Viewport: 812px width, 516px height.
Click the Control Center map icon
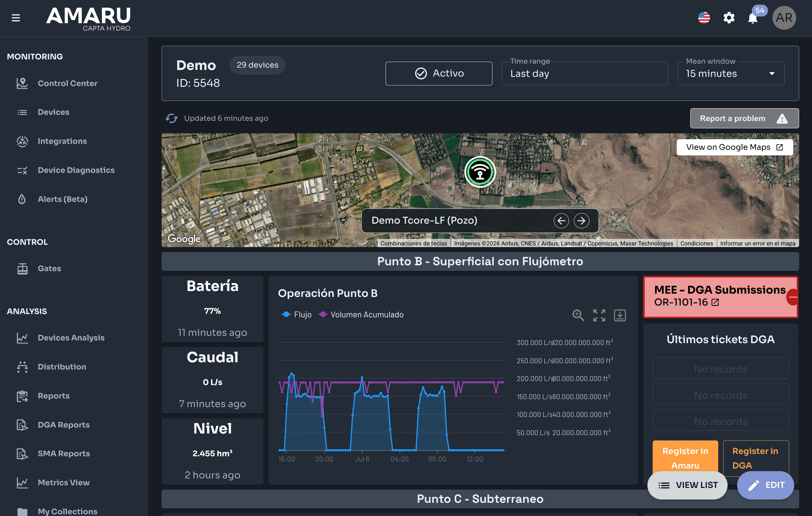22,83
